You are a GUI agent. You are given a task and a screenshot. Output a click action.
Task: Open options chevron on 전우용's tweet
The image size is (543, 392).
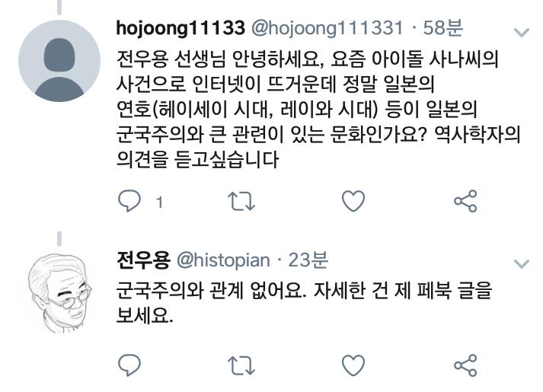click(x=522, y=264)
